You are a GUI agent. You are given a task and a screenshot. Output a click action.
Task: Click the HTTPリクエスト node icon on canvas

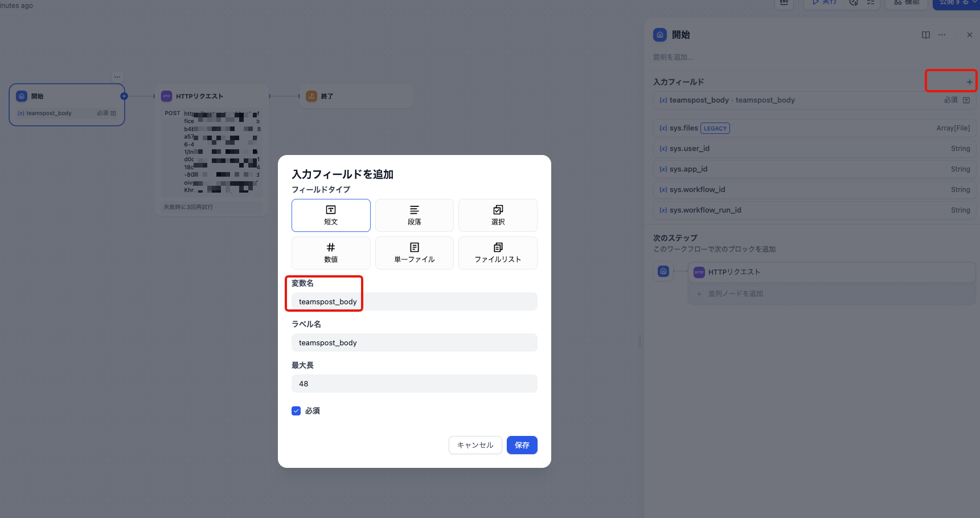point(167,96)
